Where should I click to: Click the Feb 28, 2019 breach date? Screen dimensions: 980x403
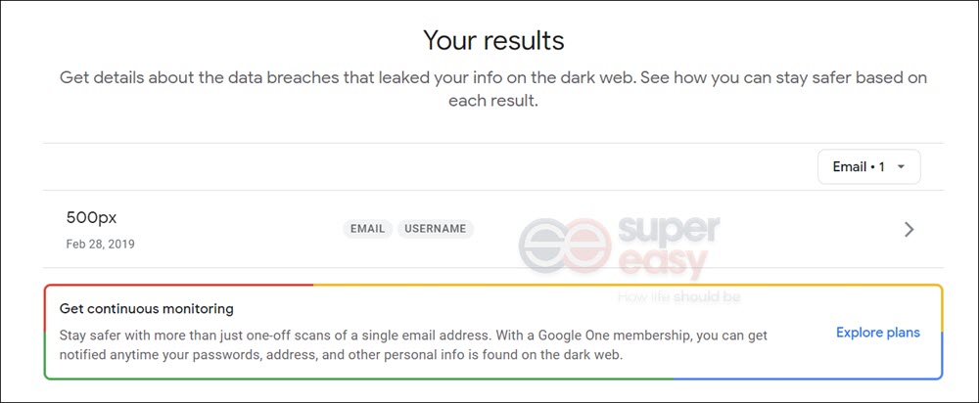(100, 244)
